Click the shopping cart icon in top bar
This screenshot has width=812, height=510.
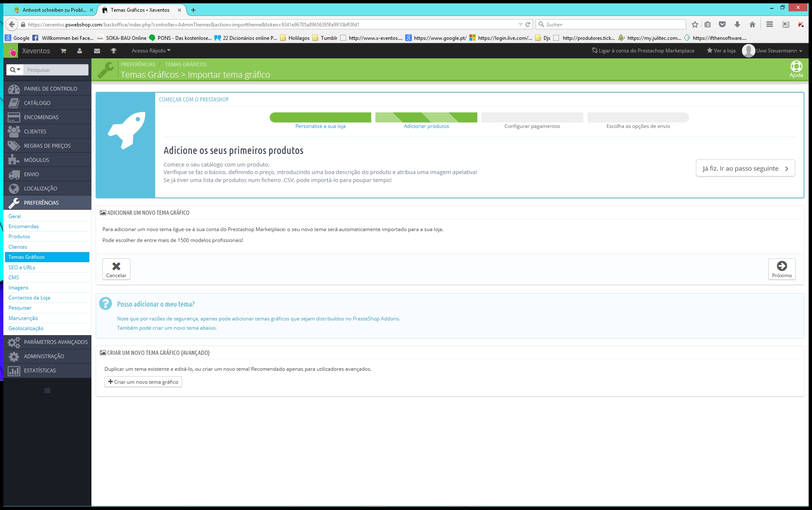click(63, 51)
